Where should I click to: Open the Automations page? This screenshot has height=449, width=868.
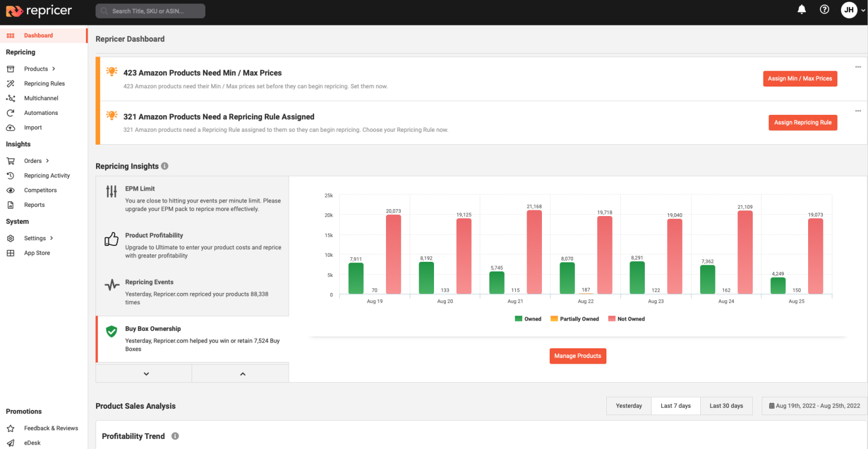tap(41, 113)
